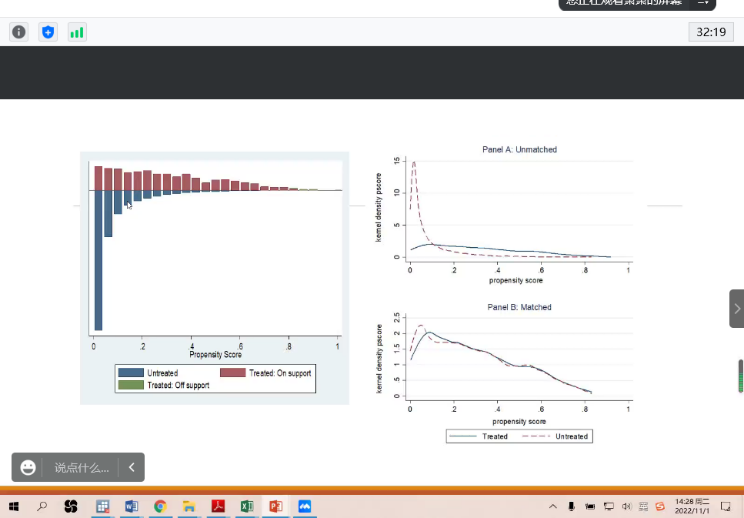Open Google Chrome from taskbar

tap(160, 506)
